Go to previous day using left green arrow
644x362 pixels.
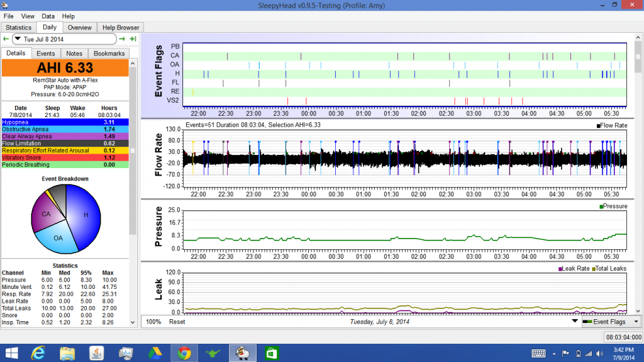tap(6, 39)
